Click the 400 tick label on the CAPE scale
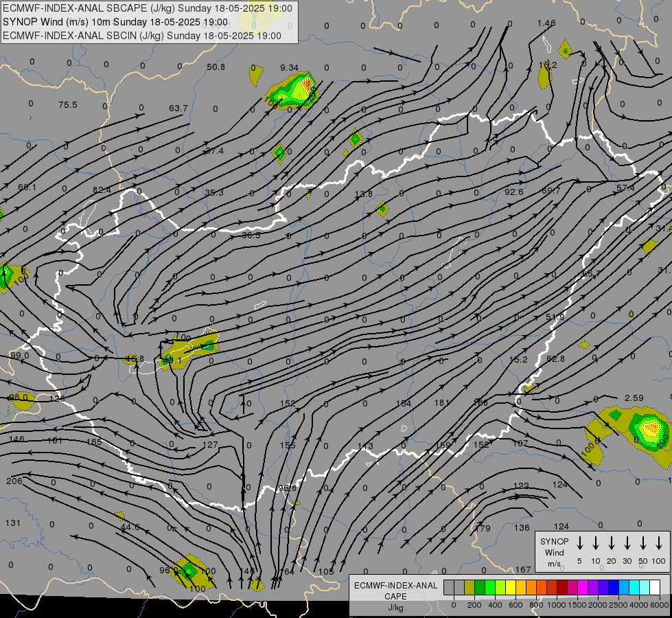 tap(495, 605)
